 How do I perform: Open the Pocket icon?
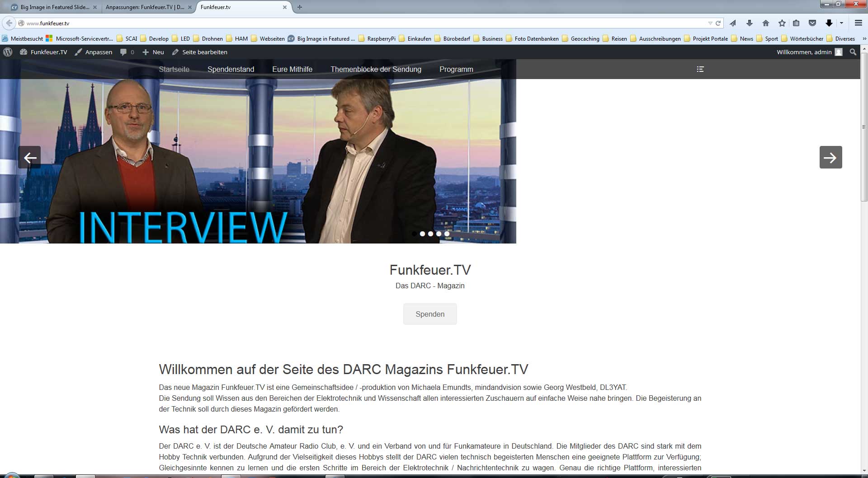812,23
